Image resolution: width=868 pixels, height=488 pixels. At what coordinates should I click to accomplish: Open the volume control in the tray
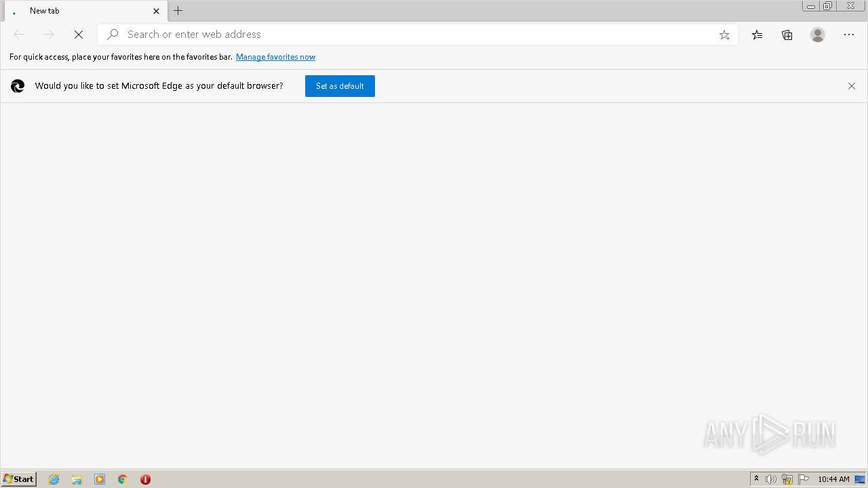771,479
